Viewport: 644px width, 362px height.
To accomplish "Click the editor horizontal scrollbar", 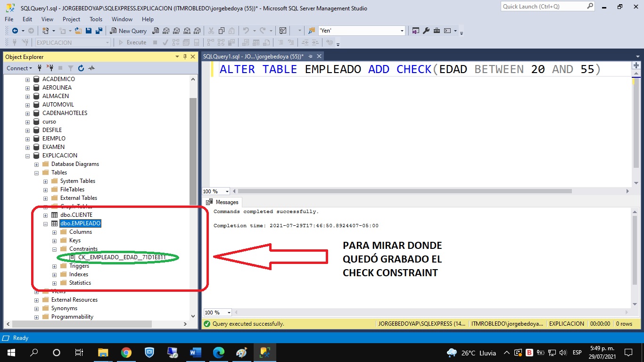I will click(x=405, y=191).
